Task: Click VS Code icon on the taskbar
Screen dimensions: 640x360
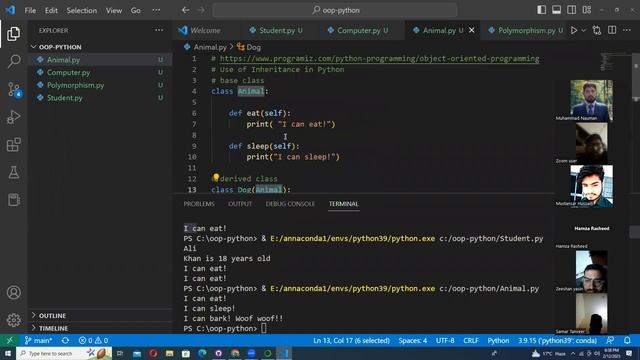Action: 284,353
